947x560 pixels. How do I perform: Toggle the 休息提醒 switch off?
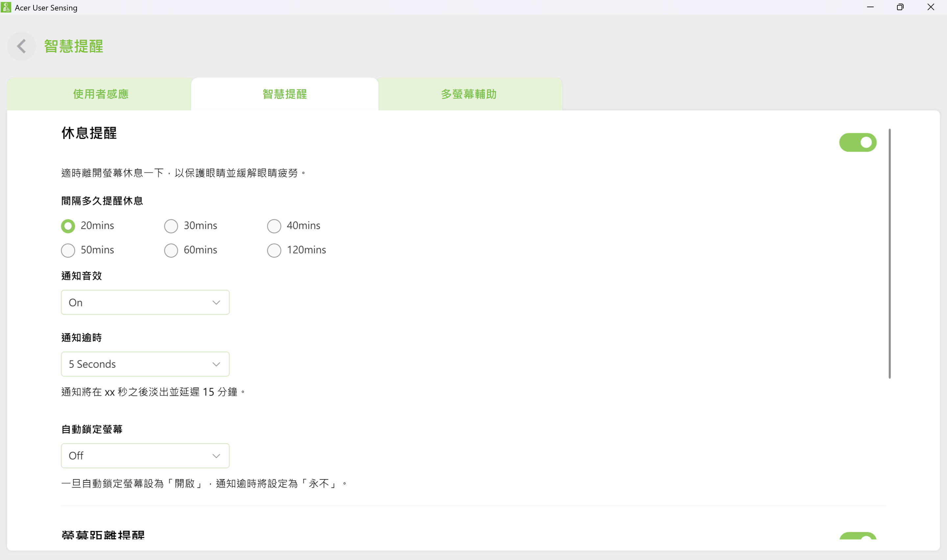pyautogui.click(x=858, y=142)
